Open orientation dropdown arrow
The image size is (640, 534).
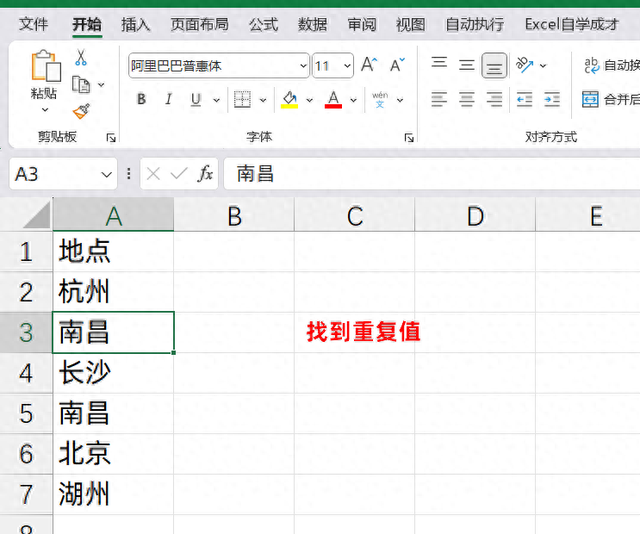click(x=543, y=65)
